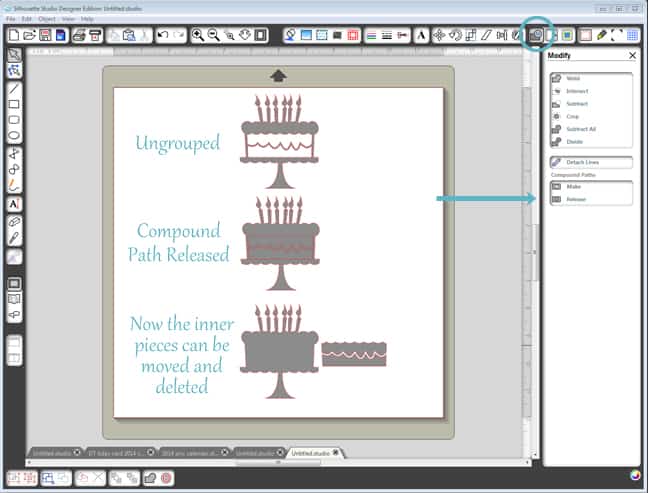Select the zoom-to-selection tool
Viewport: 648px width, 493px height.
pyautogui.click(x=229, y=36)
